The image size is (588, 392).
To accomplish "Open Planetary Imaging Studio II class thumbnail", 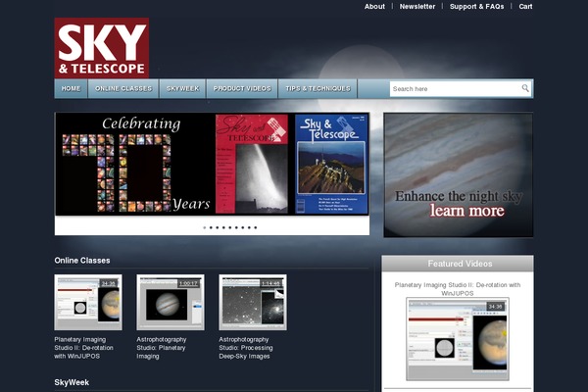I will pos(88,303).
